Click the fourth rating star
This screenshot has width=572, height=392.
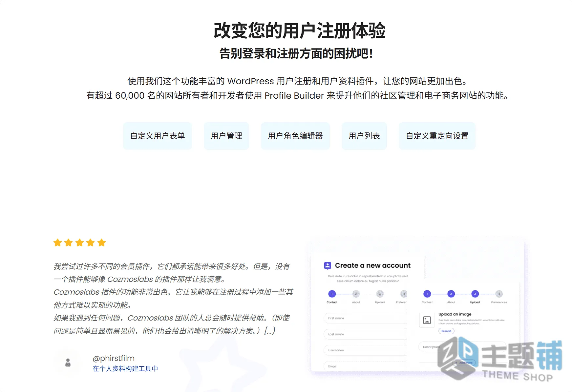coord(91,243)
